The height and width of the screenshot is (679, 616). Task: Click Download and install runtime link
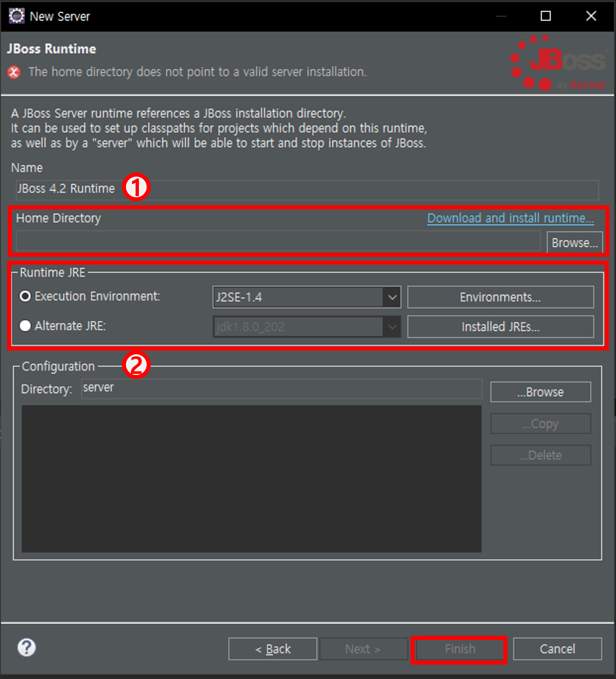[510, 218]
